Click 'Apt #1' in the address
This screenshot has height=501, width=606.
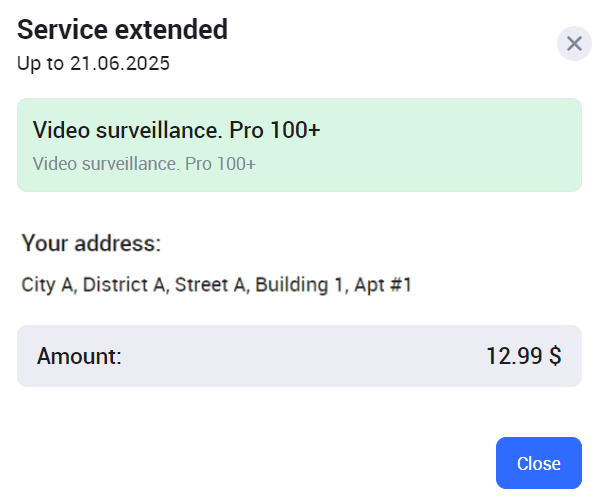[x=382, y=285]
